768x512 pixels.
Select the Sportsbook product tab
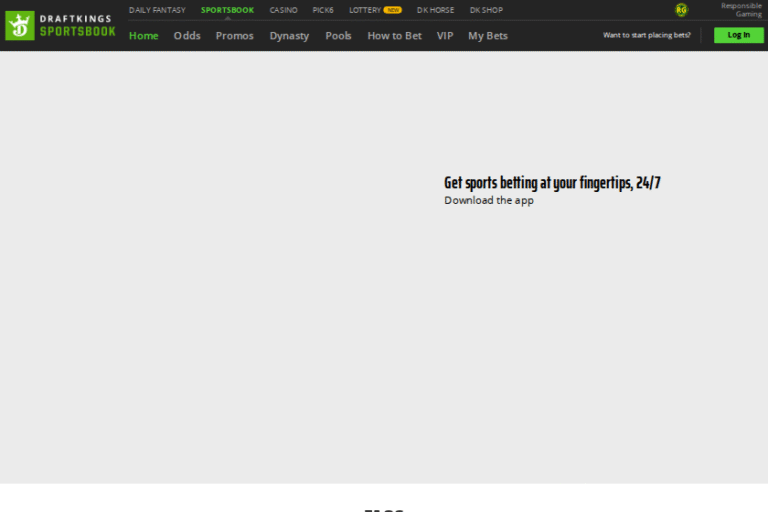(x=227, y=10)
